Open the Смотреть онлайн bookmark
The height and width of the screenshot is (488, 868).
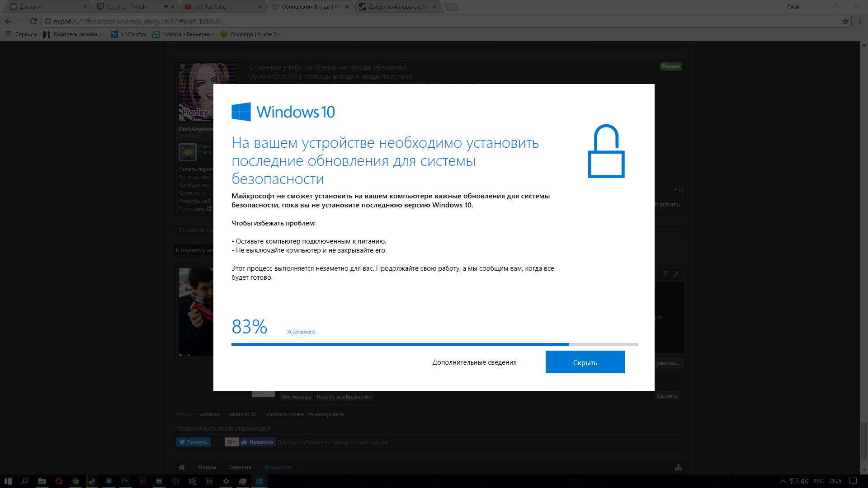(x=74, y=34)
